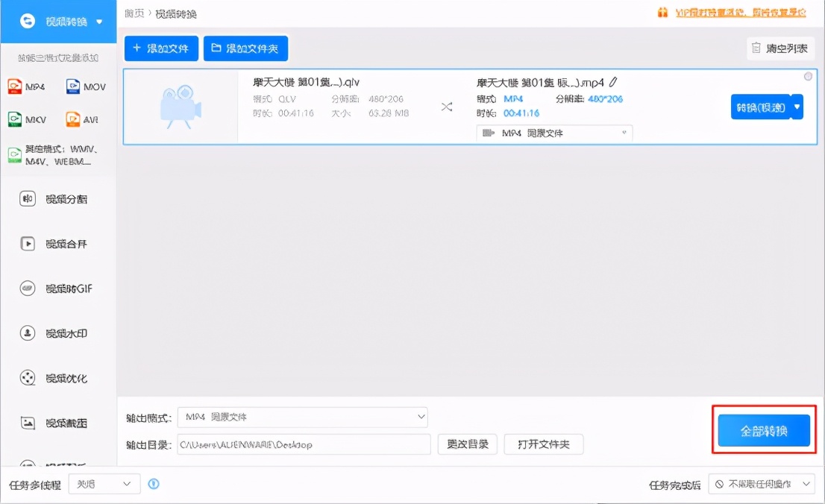Click the blue info icon next to 任务多线程

point(154,483)
